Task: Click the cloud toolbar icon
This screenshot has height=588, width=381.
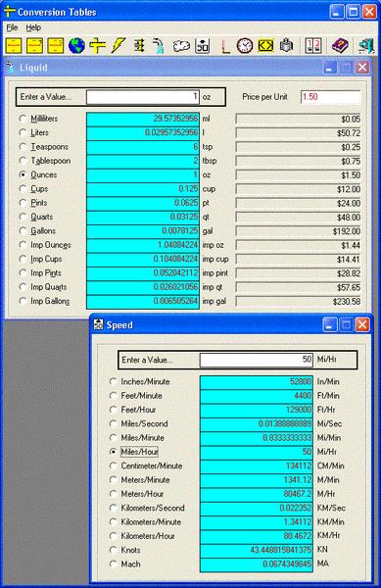Action: [181, 46]
